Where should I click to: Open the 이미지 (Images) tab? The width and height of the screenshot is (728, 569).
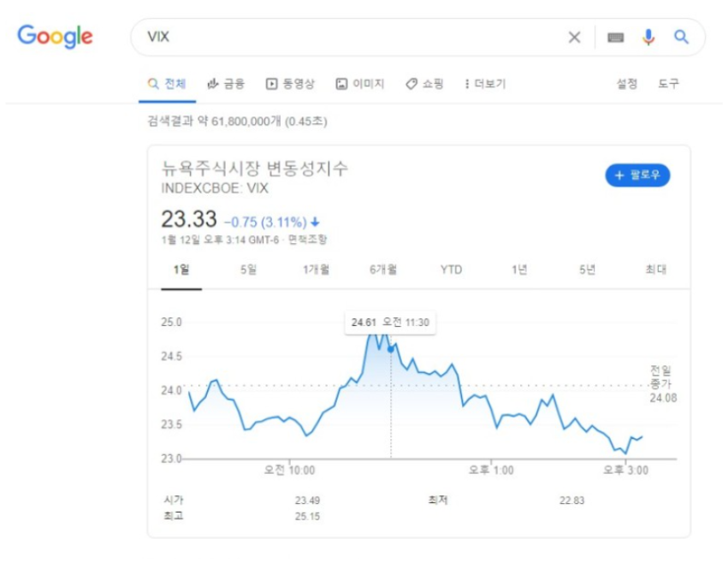point(360,84)
